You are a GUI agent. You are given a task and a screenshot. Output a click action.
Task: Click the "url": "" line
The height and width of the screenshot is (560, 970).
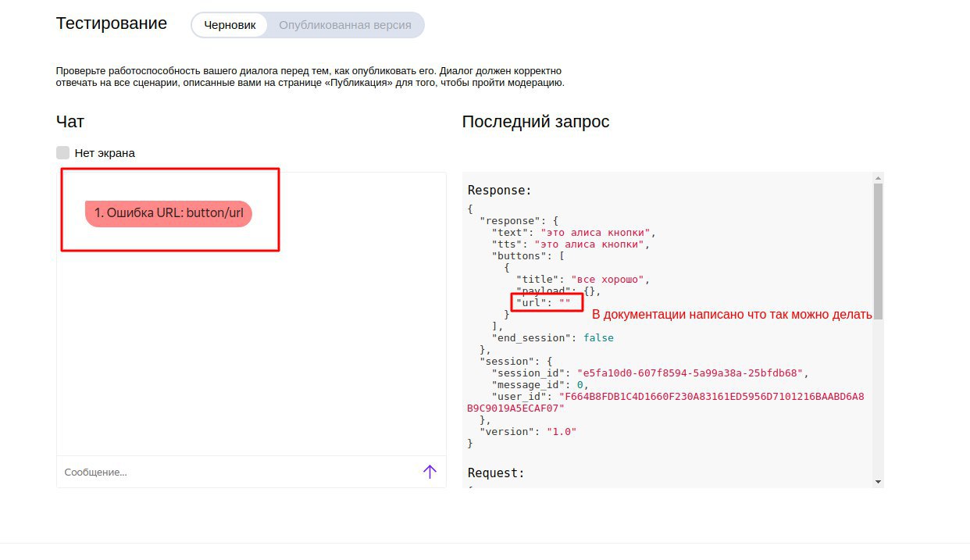544,302
